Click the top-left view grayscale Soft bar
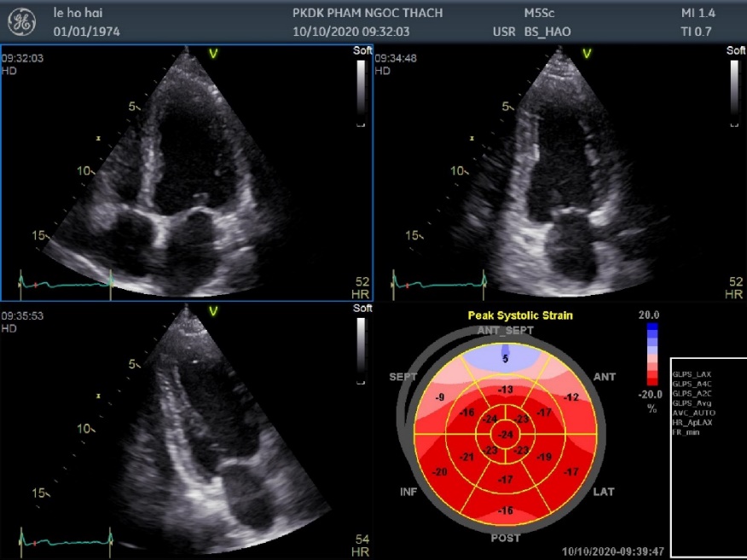747x560 pixels. coord(361,93)
